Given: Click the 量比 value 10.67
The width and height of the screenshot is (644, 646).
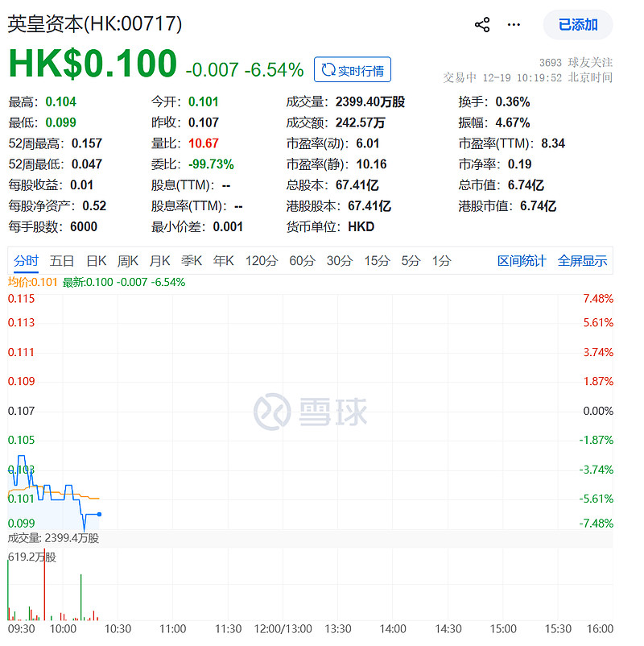Looking at the screenshot, I should (204, 143).
